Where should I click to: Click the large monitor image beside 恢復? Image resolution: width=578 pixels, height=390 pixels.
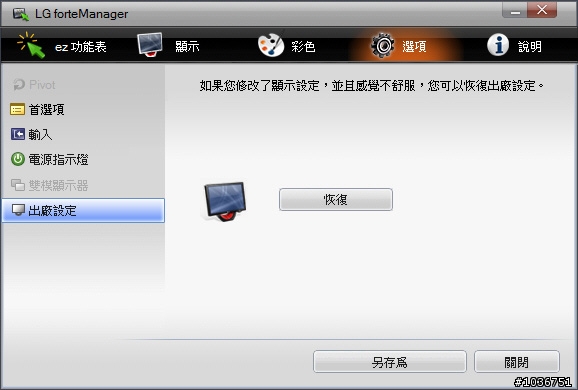pyautogui.click(x=224, y=201)
